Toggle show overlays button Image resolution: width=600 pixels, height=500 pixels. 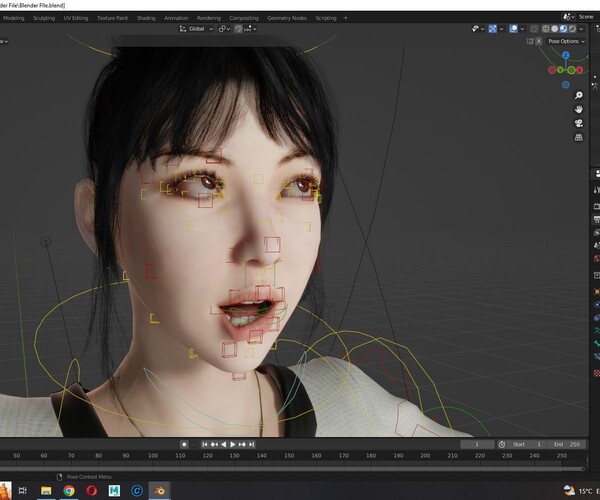pos(514,29)
